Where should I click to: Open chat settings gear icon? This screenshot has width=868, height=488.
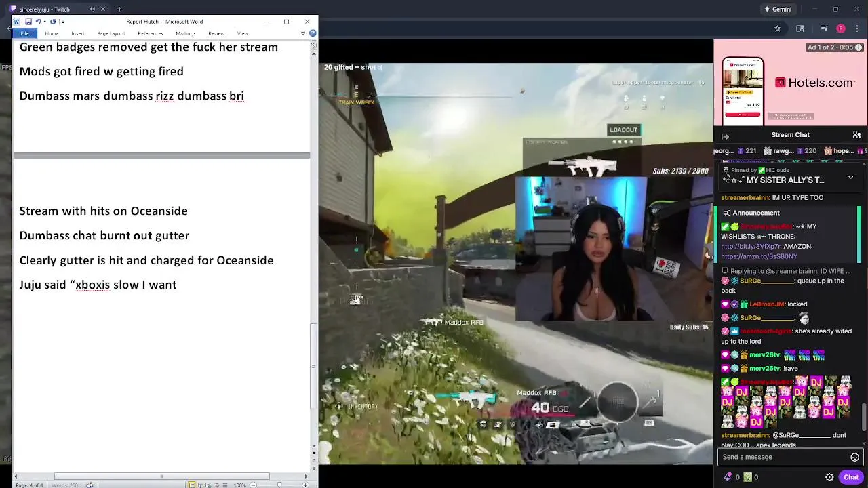click(x=829, y=477)
